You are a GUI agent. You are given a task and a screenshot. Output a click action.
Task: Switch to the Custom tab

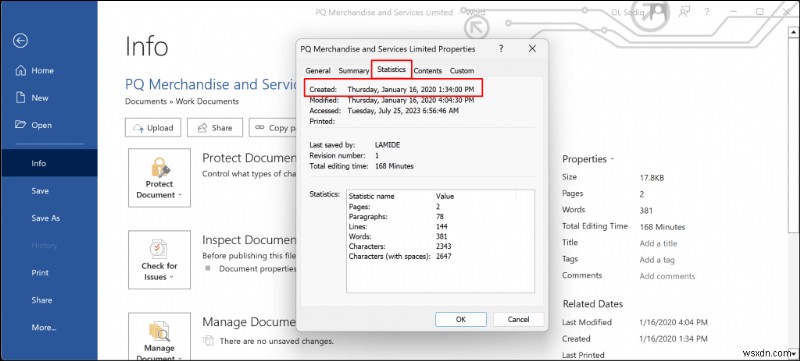pos(462,71)
